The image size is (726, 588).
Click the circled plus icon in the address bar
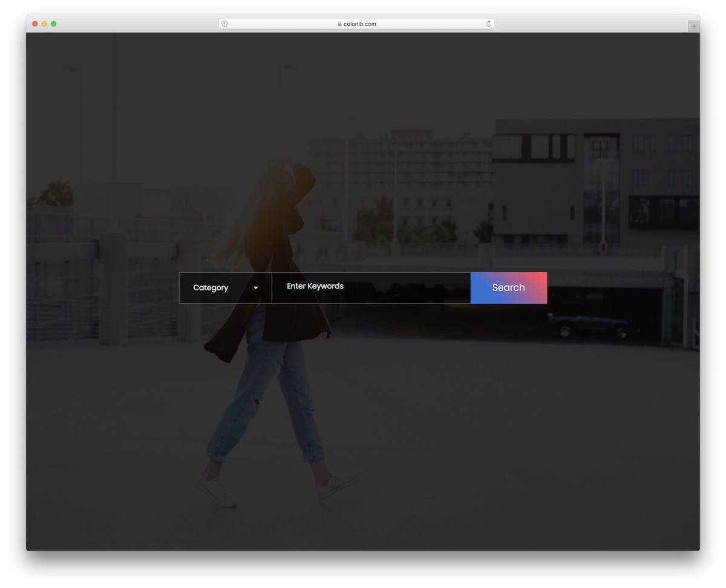click(x=224, y=24)
